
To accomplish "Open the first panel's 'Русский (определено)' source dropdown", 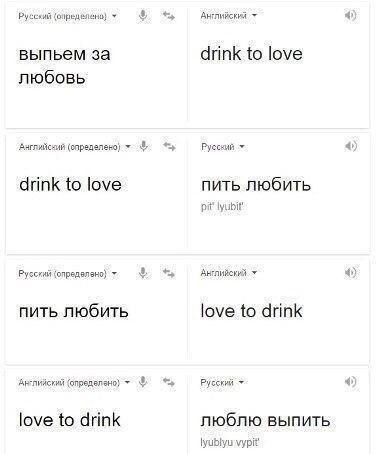I will (68, 16).
